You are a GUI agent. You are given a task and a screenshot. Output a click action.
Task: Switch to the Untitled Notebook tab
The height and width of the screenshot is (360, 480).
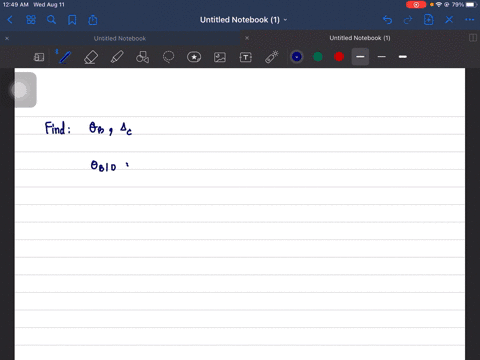coord(120,38)
